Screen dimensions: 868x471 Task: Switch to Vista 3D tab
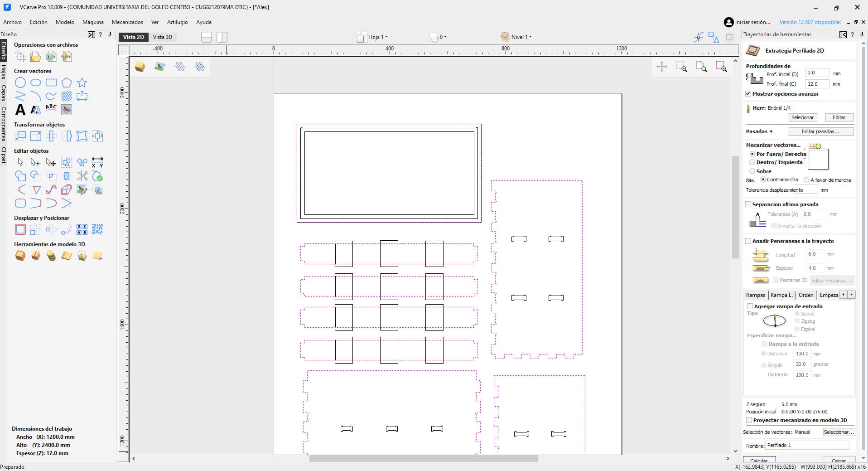(163, 37)
